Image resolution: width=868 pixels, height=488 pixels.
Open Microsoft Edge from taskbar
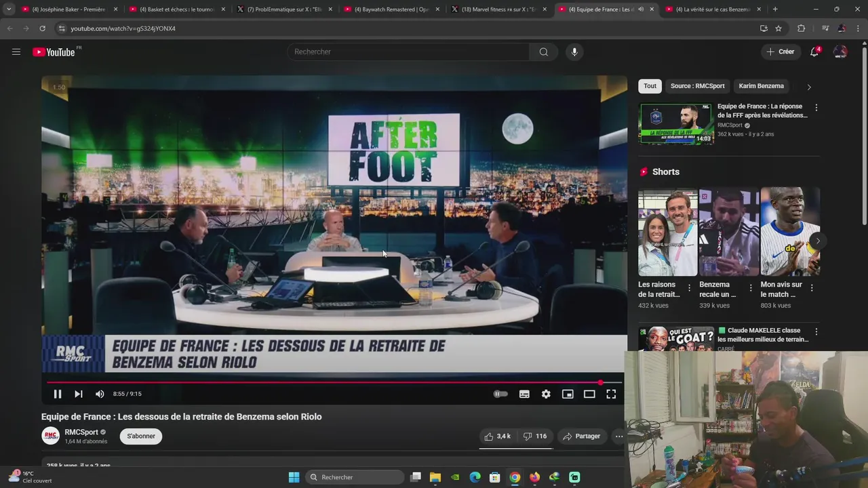pyautogui.click(x=475, y=477)
